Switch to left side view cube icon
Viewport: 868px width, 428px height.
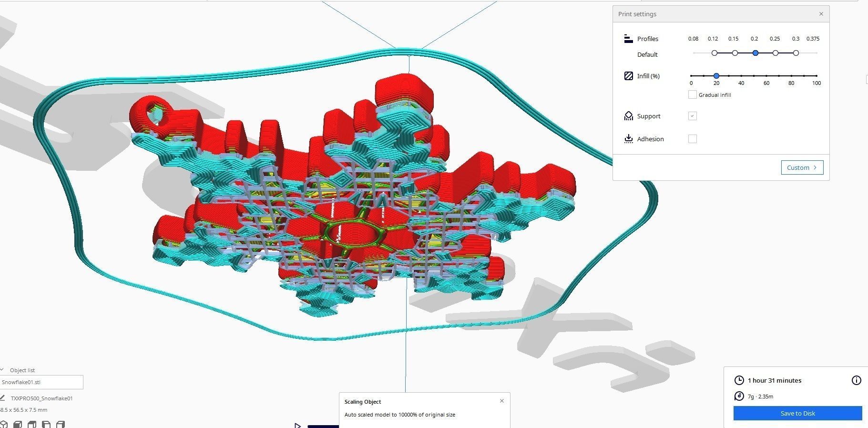(46, 424)
